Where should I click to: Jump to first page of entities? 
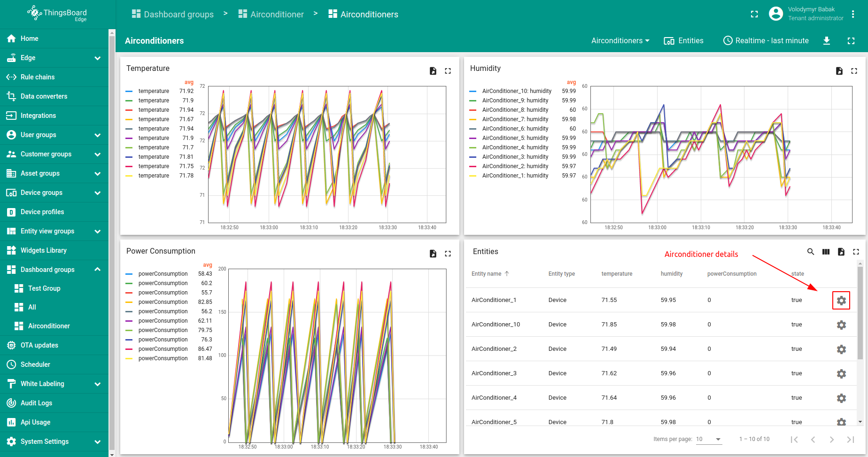pos(794,439)
